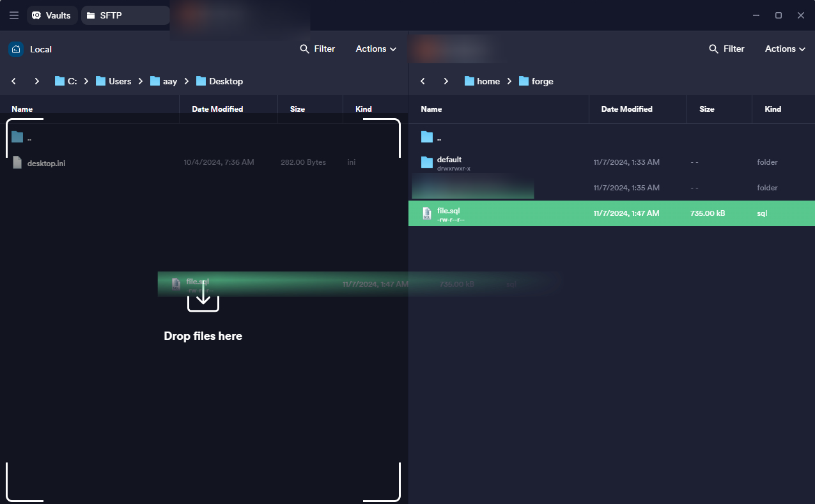Expand Actions dropdown in Local pane
This screenshot has height=504, width=815.
(x=376, y=49)
